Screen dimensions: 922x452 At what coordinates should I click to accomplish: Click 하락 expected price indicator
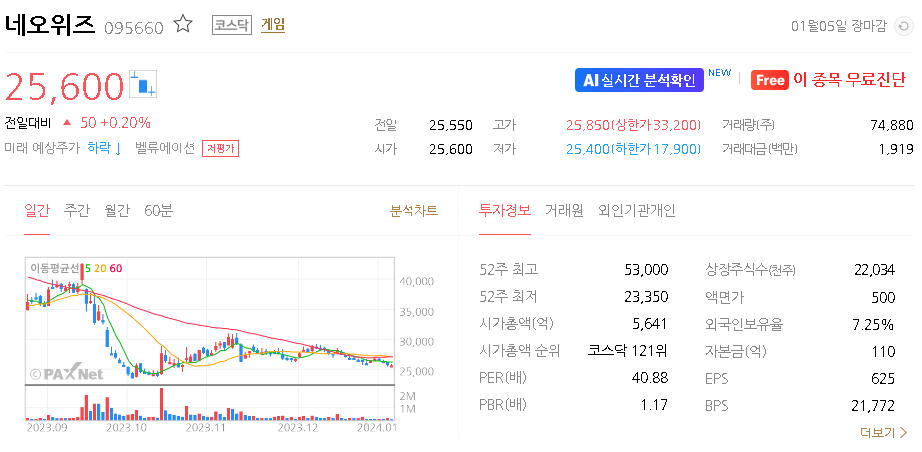105,148
